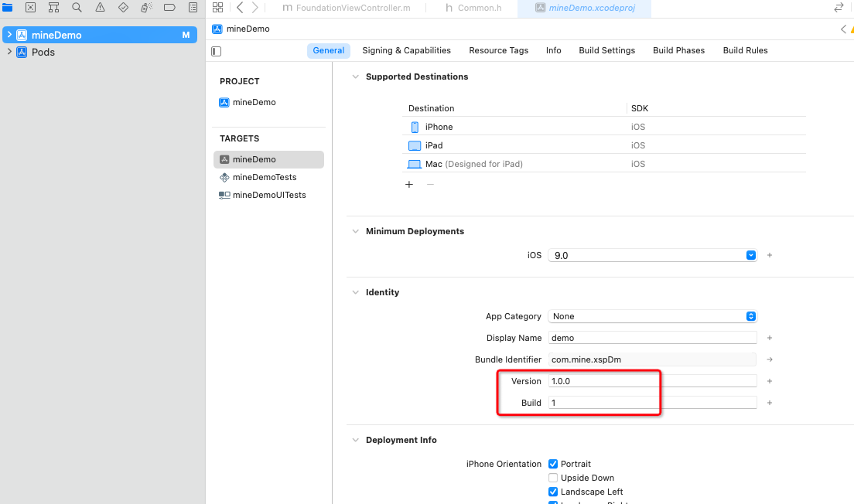The image size is (854, 504).
Task: Select the iPad destination row
Action: (x=604, y=145)
